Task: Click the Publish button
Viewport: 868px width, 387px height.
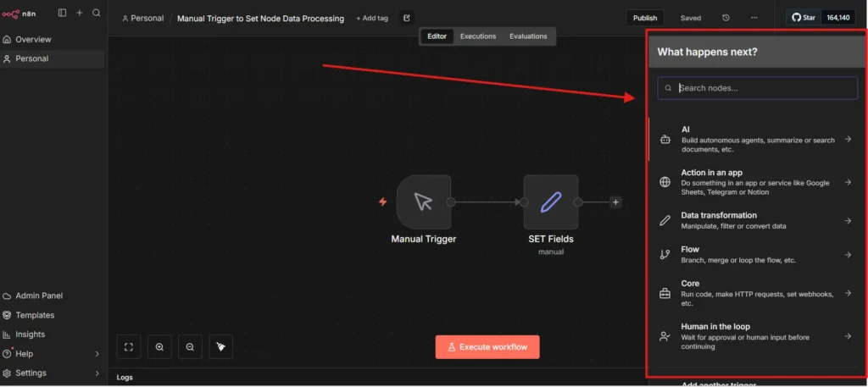Action: click(645, 18)
